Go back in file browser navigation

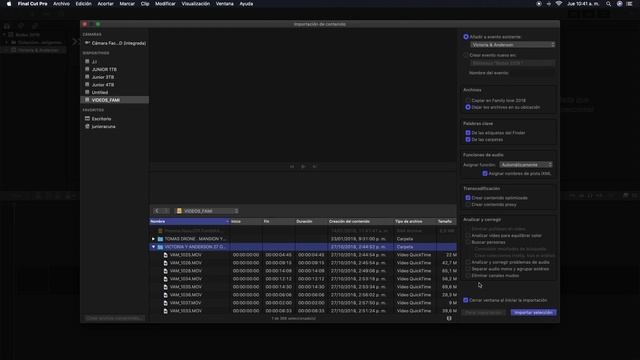click(157, 211)
